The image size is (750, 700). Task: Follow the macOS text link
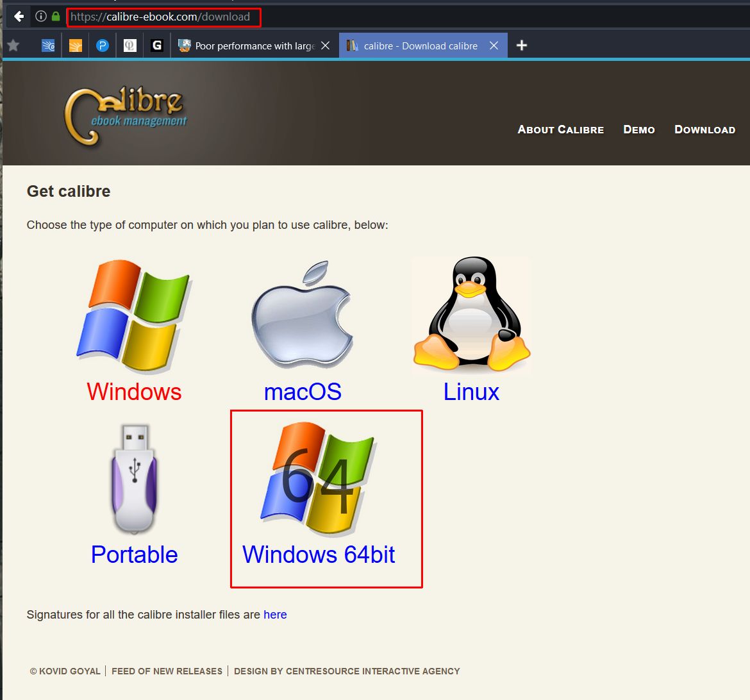[x=303, y=392]
